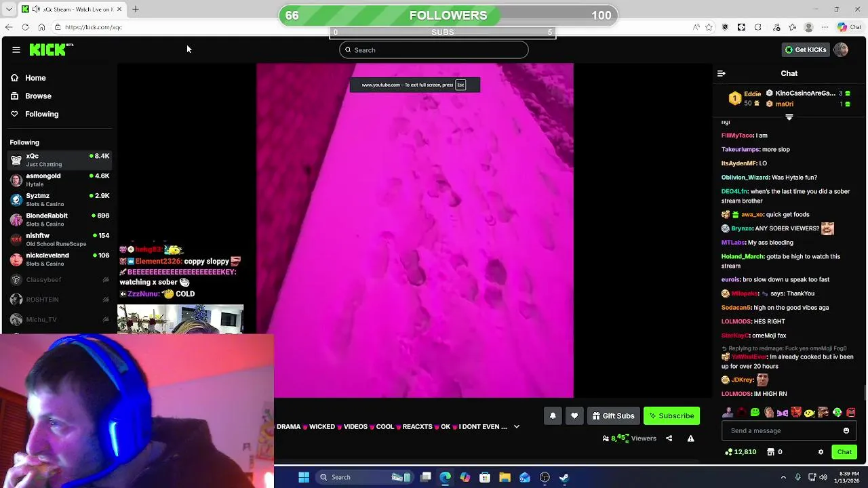Screen dimensions: 868x488
Task: Mute the xQc Stream browser tab
Action: pos(37,9)
